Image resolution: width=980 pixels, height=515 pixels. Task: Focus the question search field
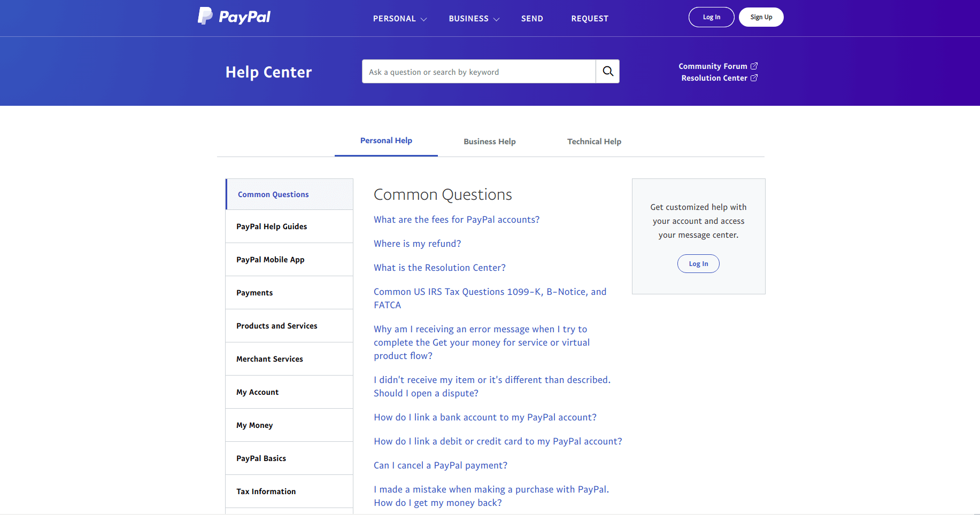[479, 72]
